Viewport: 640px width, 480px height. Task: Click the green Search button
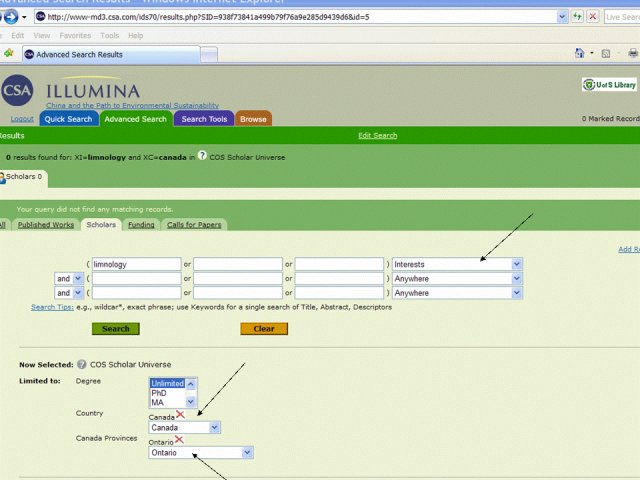(116, 329)
